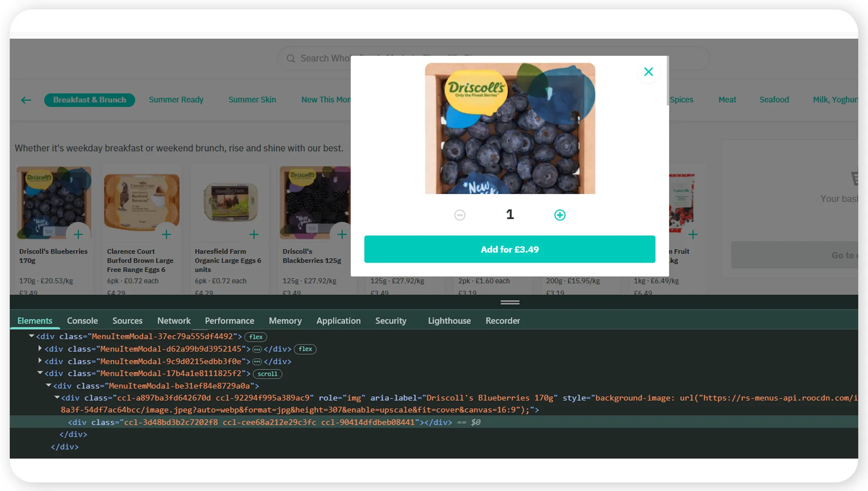Grab the DevTools panel resize handle
This screenshot has height=491, width=868.
[510, 302]
